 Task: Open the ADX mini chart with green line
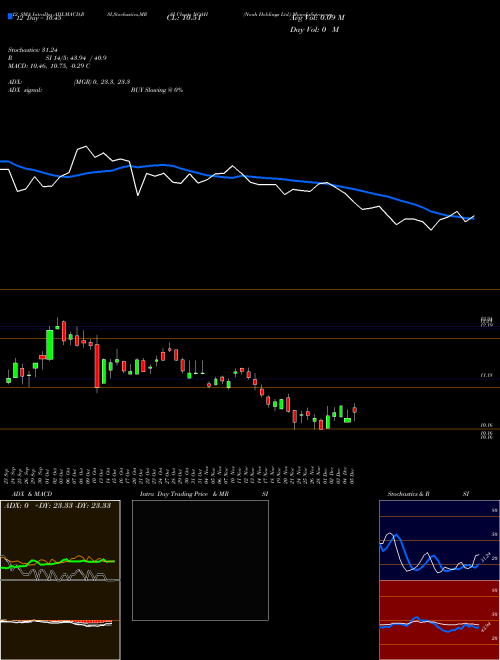[60, 540]
